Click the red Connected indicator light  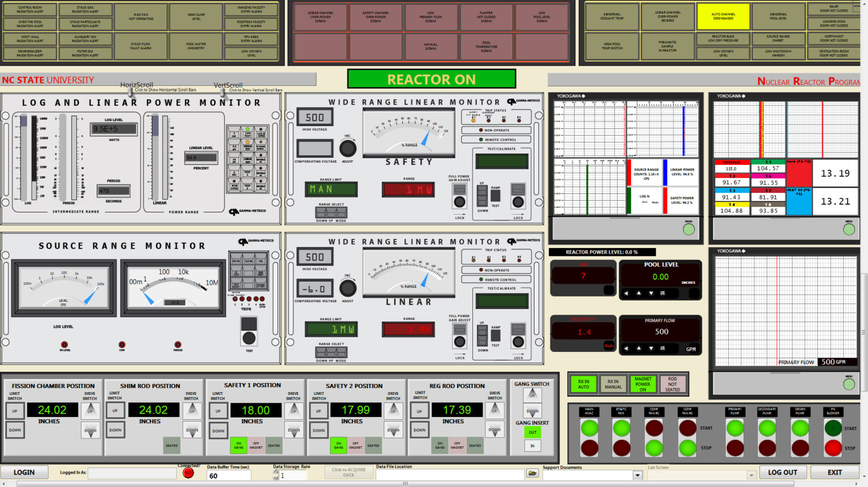188,473
